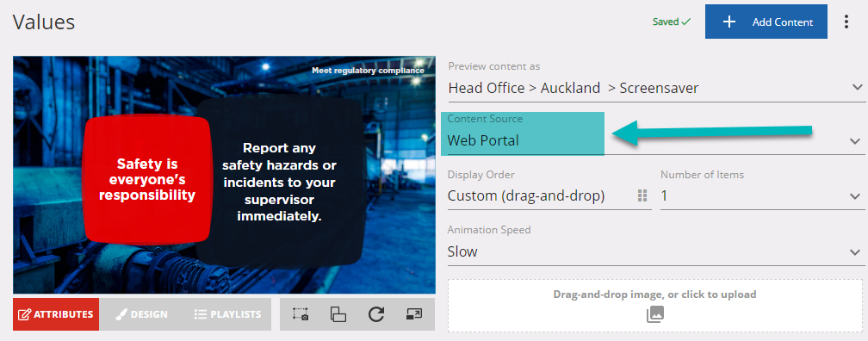Click the pop-out preview window icon
This screenshot has height=341, width=868.
point(413,313)
